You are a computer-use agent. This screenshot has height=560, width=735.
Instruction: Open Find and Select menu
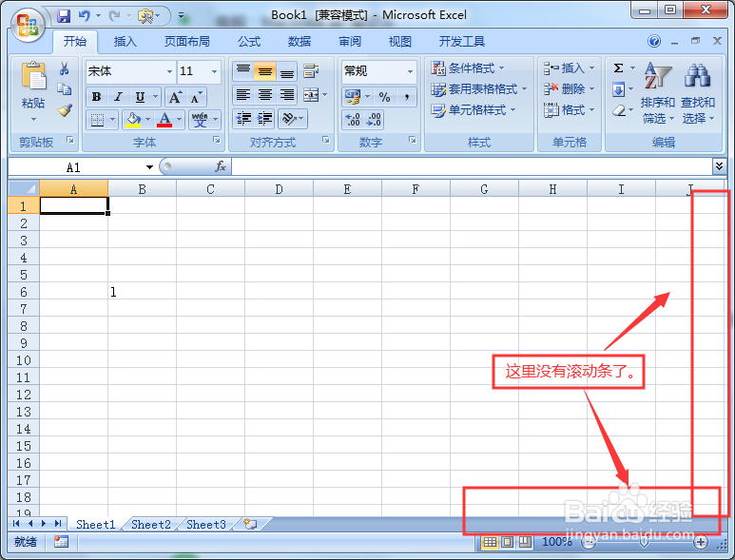[698, 93]
